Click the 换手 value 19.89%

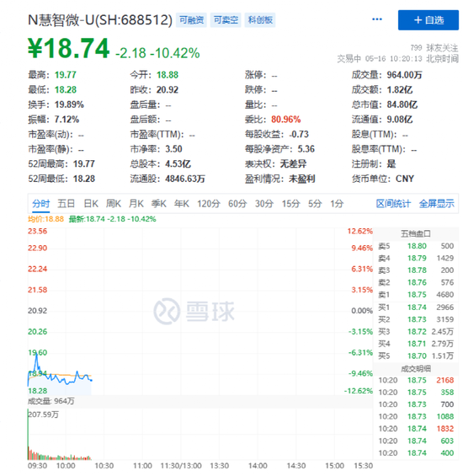coord(69,104)
